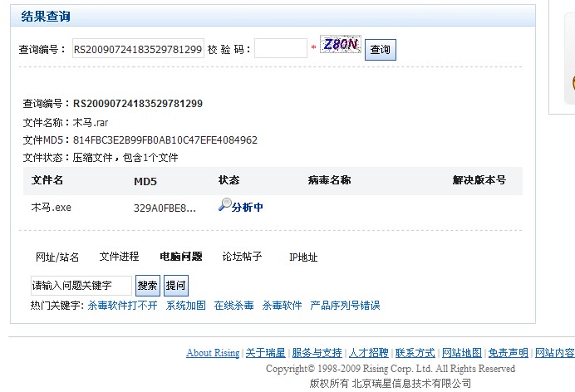Open the 关于瑞星 footer link
Screen dimensions: 575x392
point(266,353)
